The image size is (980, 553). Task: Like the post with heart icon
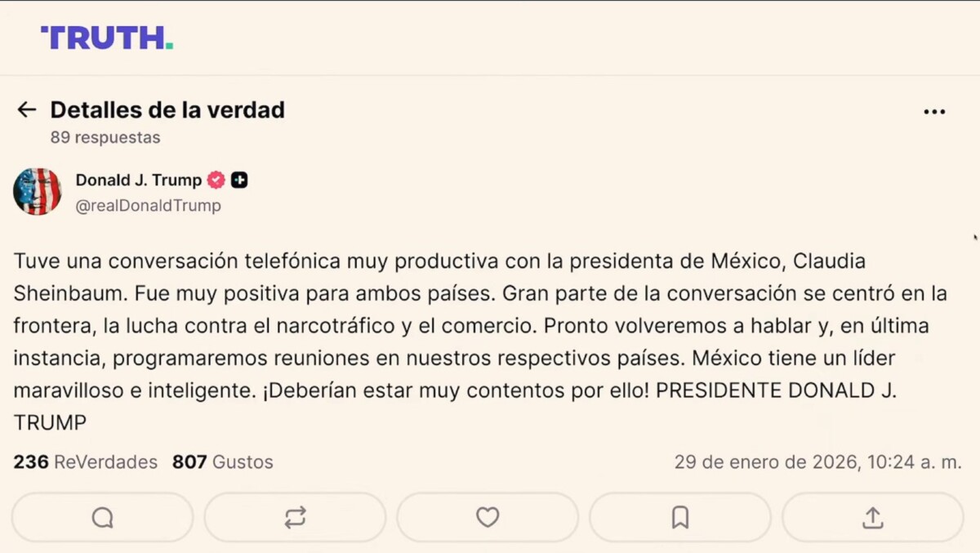pos(488,517)
